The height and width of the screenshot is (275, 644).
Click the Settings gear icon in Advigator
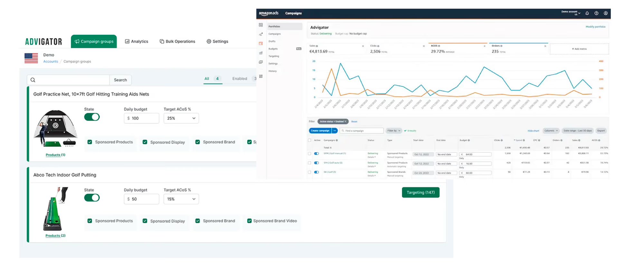click(209, 41)
